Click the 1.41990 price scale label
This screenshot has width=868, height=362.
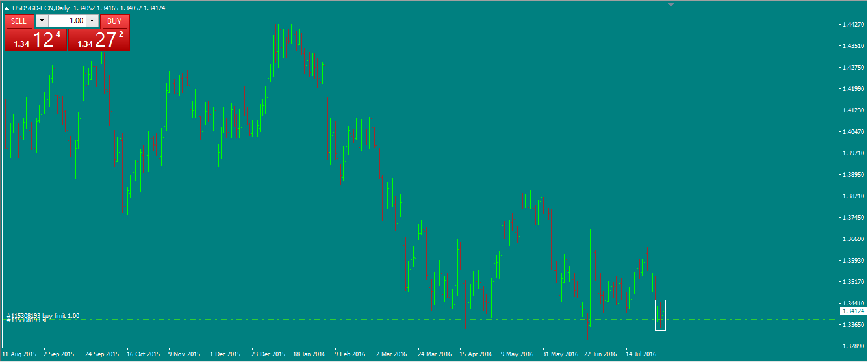tap(853, 89)
